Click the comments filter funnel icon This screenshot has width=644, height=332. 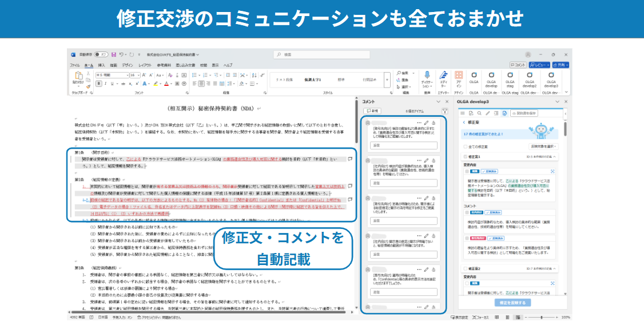pyautogui.click(x=444, y=111)
